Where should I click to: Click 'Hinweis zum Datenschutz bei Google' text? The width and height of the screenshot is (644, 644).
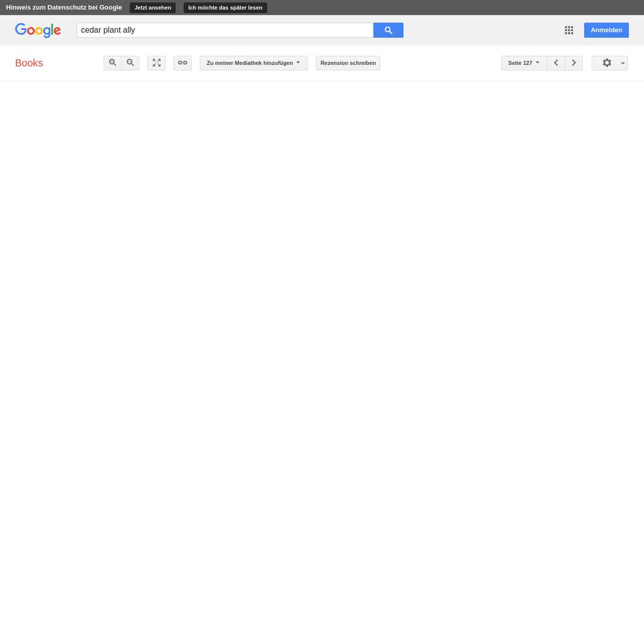[64, 7]
